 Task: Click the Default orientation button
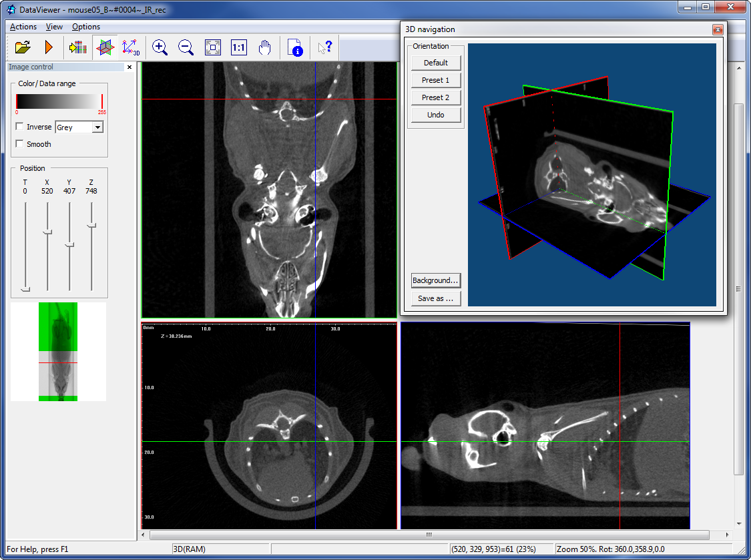tap(436, 63)
